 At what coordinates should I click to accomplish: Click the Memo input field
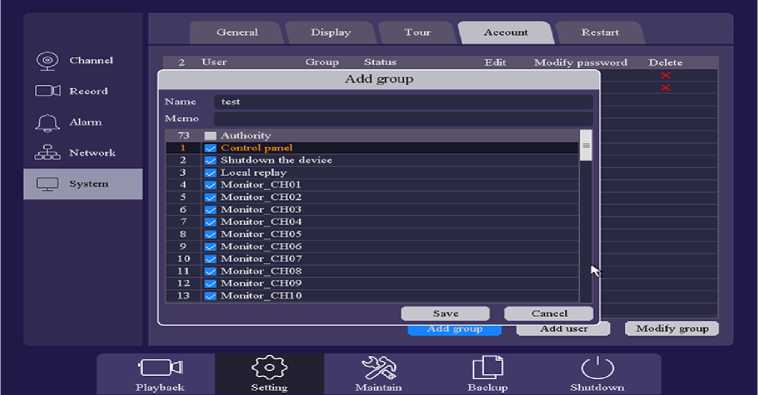[x=403, y=119]
